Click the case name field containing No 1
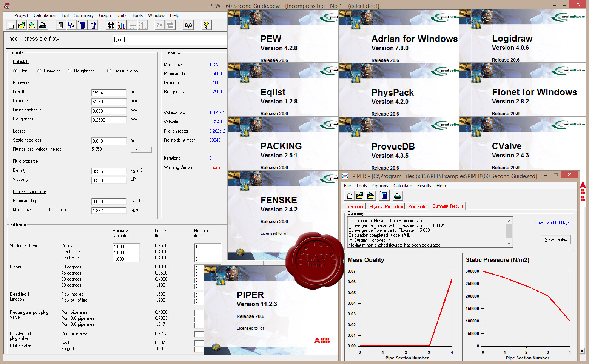Viewport: 589px width, 364px height. [x=170, y=40]
